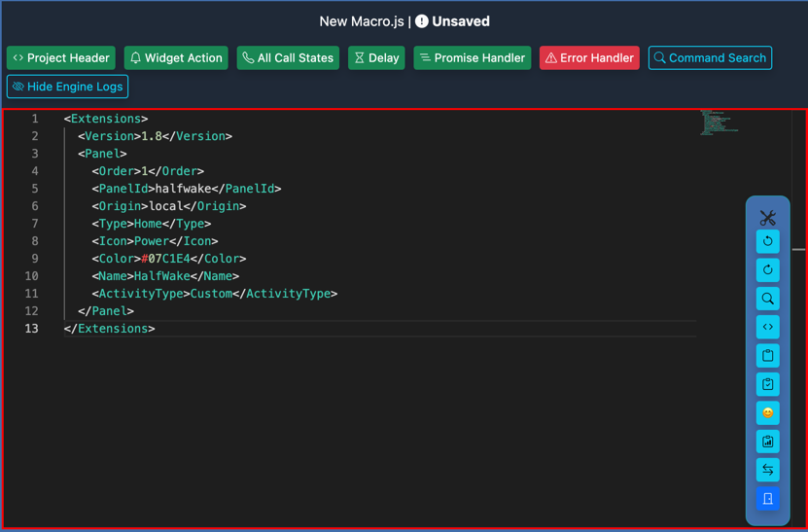This screenshot has height=532, width=808.
Task: Click the undo arrow in side toolbar
Action: click(767, 241)
